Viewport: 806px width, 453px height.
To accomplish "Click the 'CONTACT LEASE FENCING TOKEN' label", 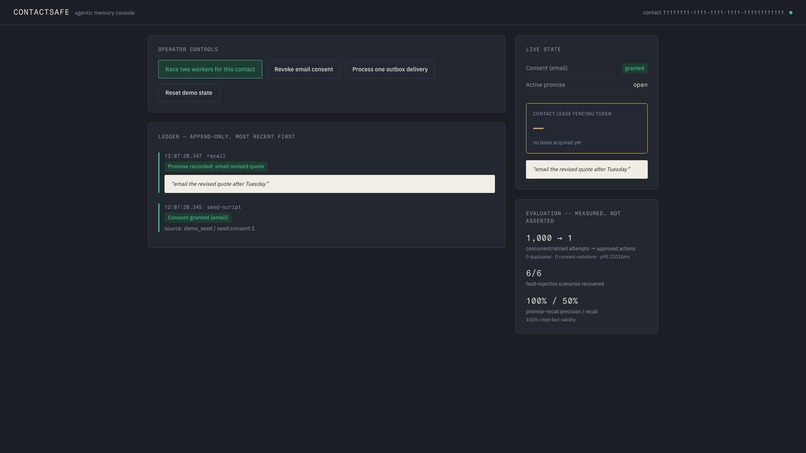I will click(572, 114).
